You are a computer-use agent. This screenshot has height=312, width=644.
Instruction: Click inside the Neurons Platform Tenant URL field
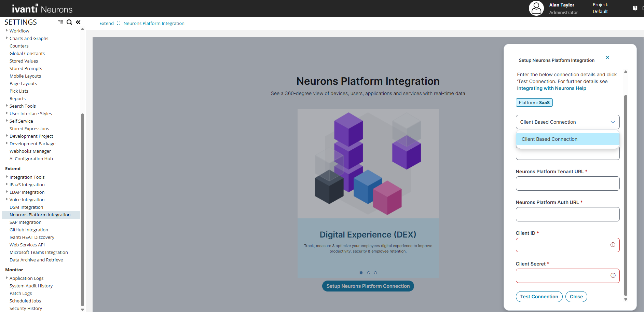(x=567, y=184)
